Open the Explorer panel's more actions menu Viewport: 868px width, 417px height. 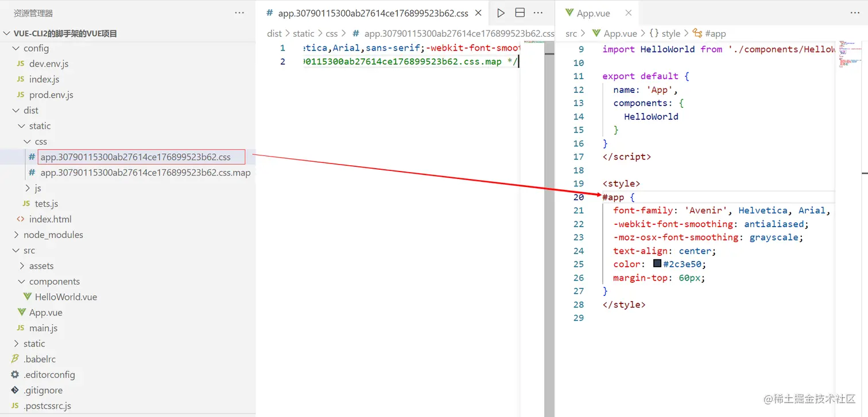[x=239, y=13]
